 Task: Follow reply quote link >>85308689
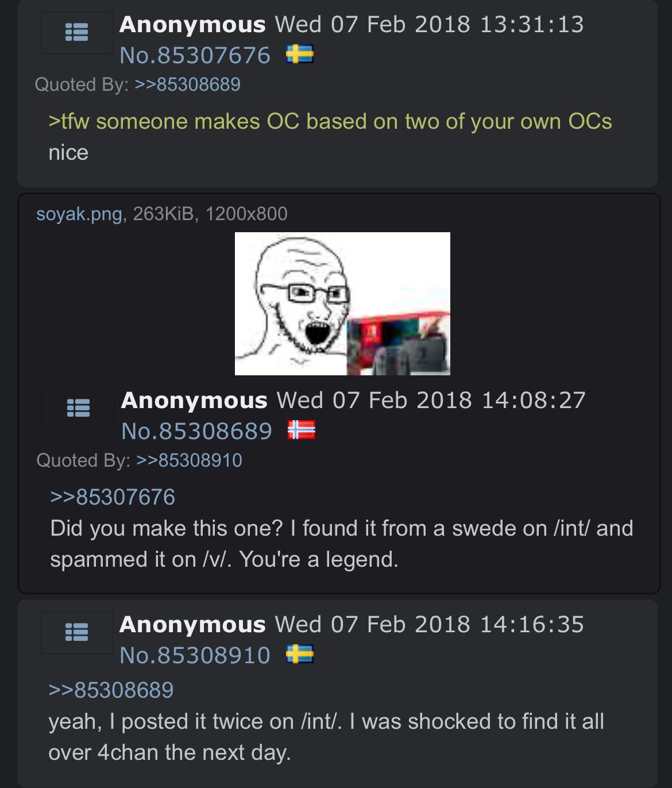[111, 690]
